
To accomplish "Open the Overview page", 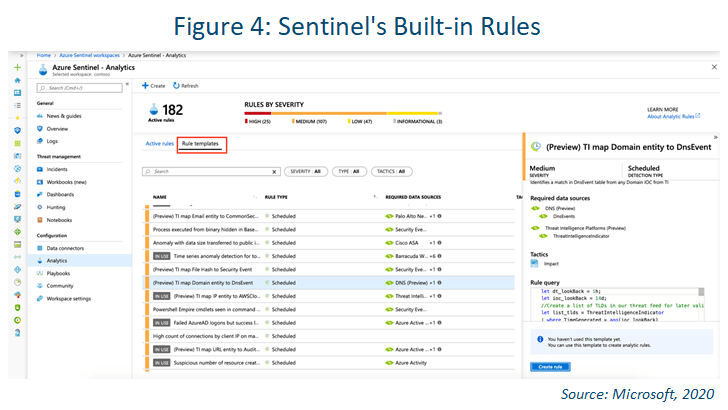I will pos(57,129).
